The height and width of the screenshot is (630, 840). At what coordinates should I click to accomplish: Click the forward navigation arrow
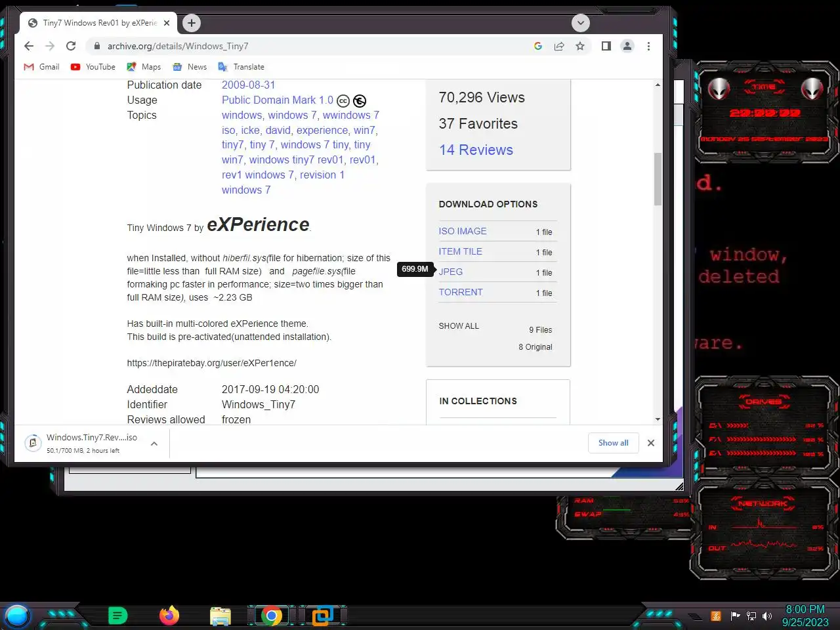50,46
